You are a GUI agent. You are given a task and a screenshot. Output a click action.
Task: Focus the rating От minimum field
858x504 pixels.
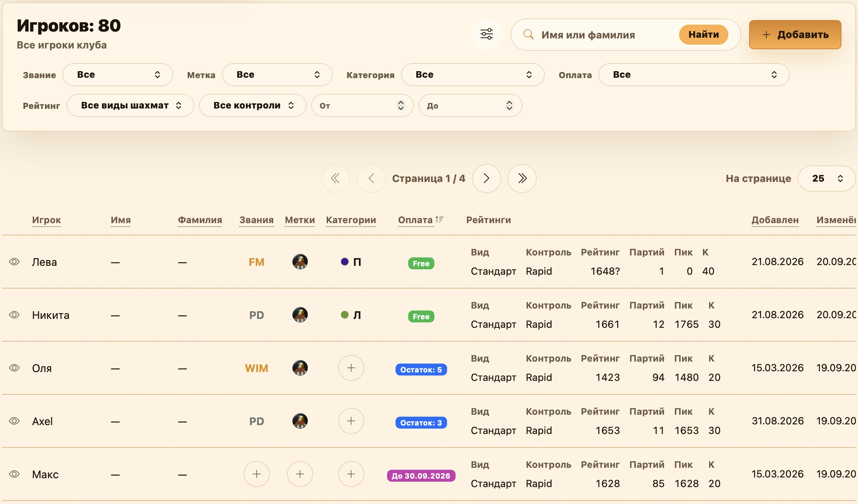click(x=362, y=105)
